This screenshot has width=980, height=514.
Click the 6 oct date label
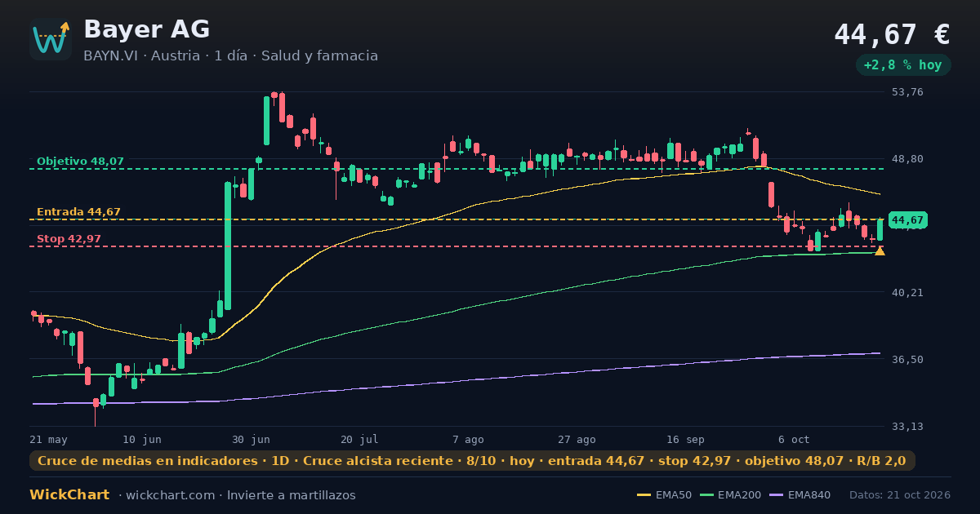pyautogui.click(x=794, y=439)
